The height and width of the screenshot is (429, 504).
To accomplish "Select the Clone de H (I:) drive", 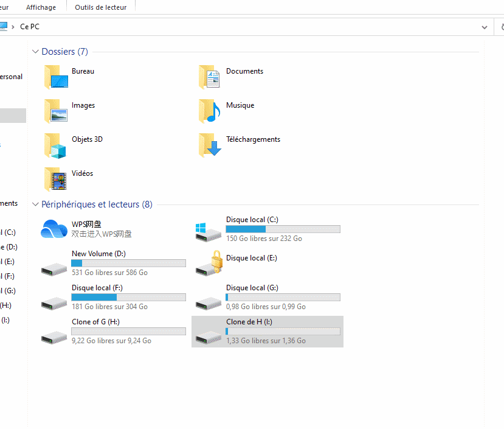I will point(268,332).
